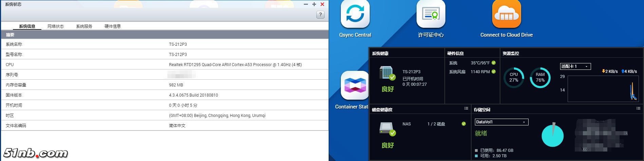Click the 系统健康 panel header

point(380,53)
